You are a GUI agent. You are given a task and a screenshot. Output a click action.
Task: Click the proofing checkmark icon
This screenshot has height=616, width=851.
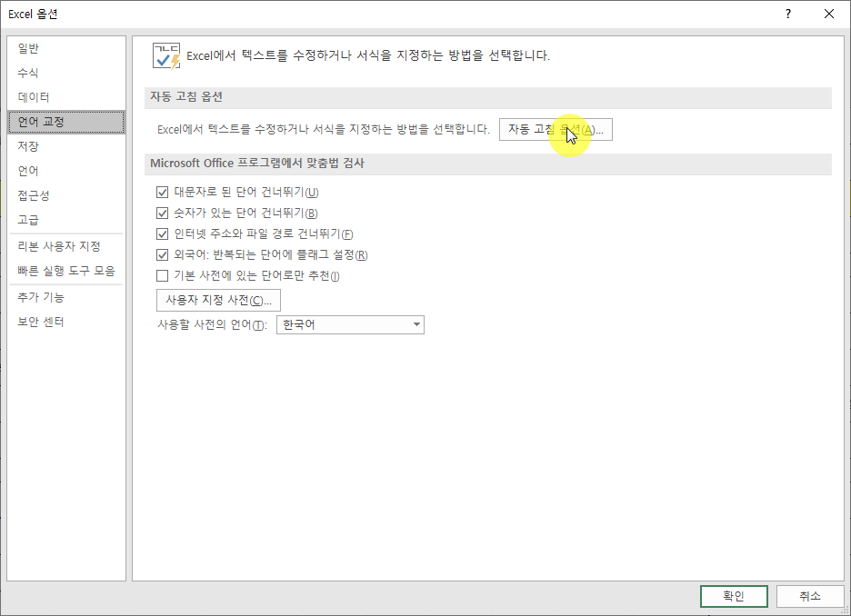pos(166,55)
